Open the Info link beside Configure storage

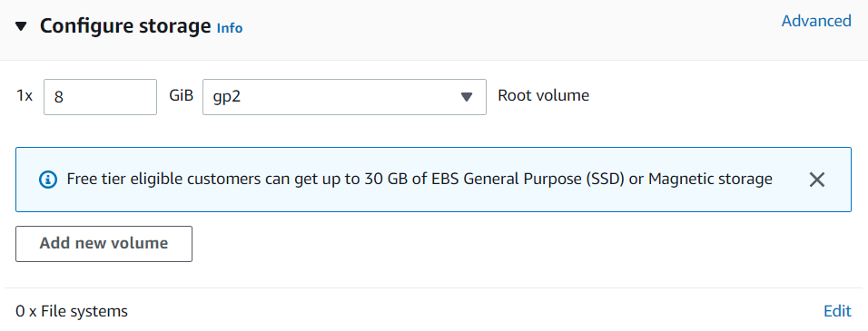(229, 28)
